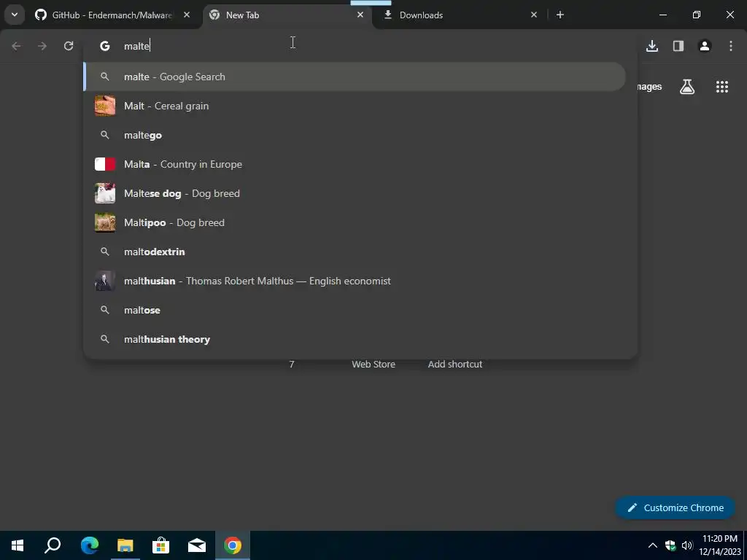The image size is (747, 560).
Task: Select the 'malte - Google Search' suggestion
Action: pyautogui.click(x=355, y=77)
